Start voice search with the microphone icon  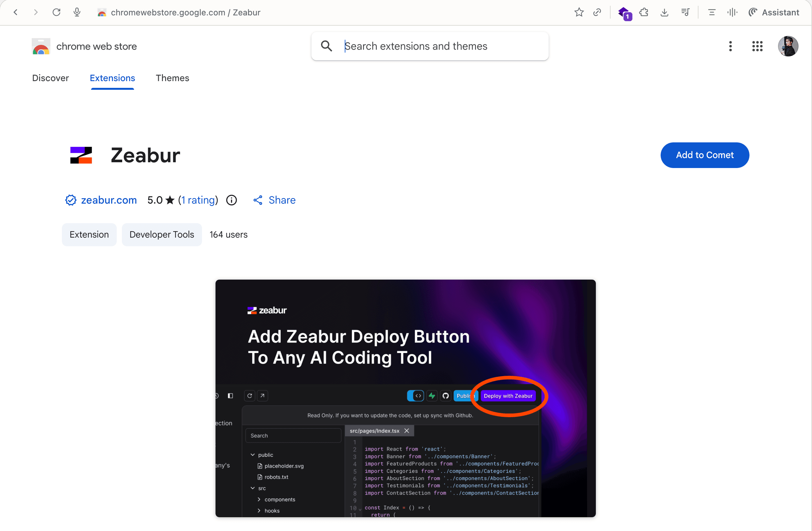tap(77, 12)
